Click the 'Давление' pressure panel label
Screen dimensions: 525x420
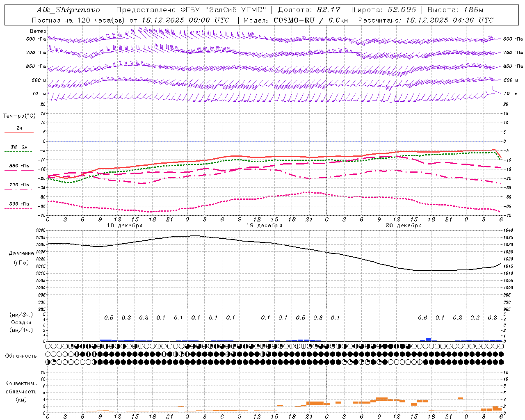(x=21, y=253)
